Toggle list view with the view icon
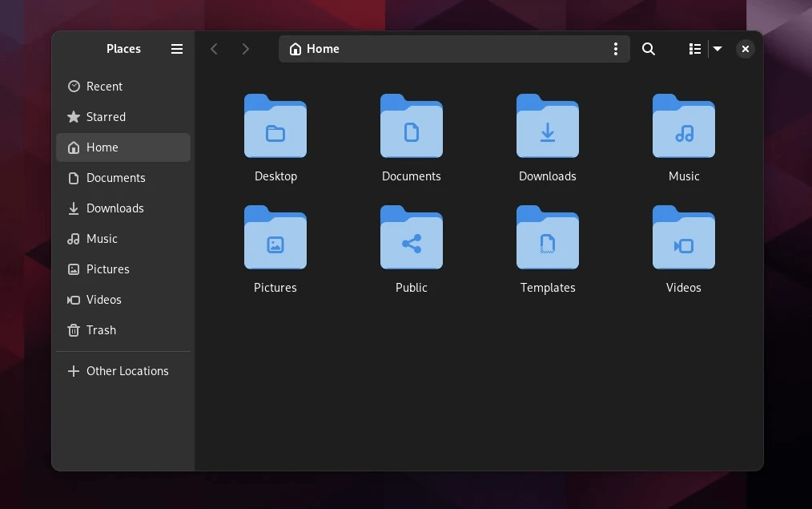This screenshot has width=812, height=509. 695,49
